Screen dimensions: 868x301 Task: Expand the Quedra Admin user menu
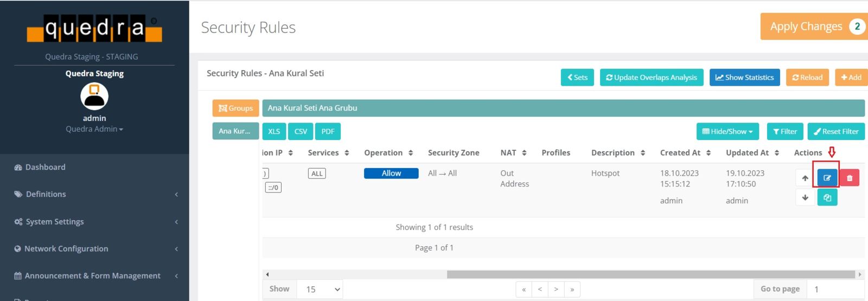pyautogui.click(x=94, y=129)
